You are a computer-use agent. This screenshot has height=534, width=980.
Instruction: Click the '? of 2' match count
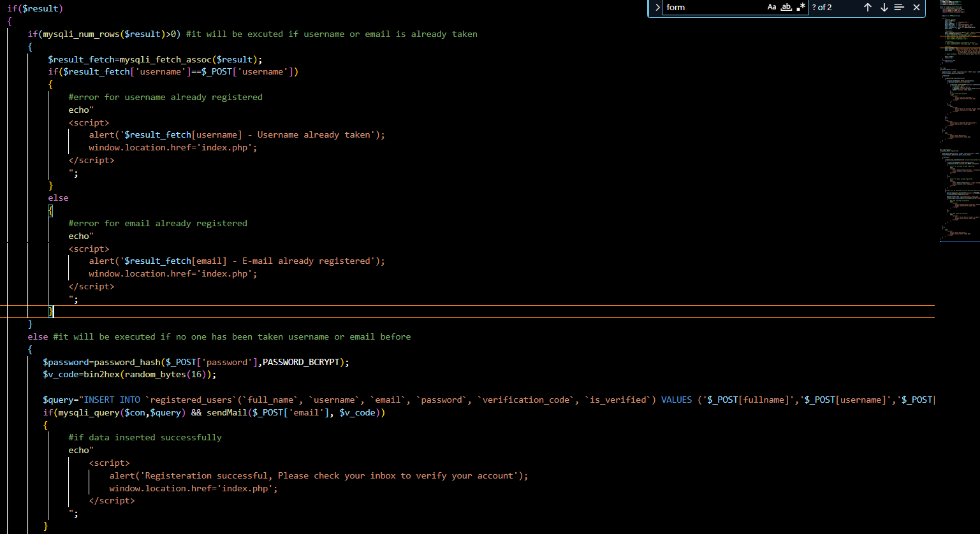(x=822, y=8)
